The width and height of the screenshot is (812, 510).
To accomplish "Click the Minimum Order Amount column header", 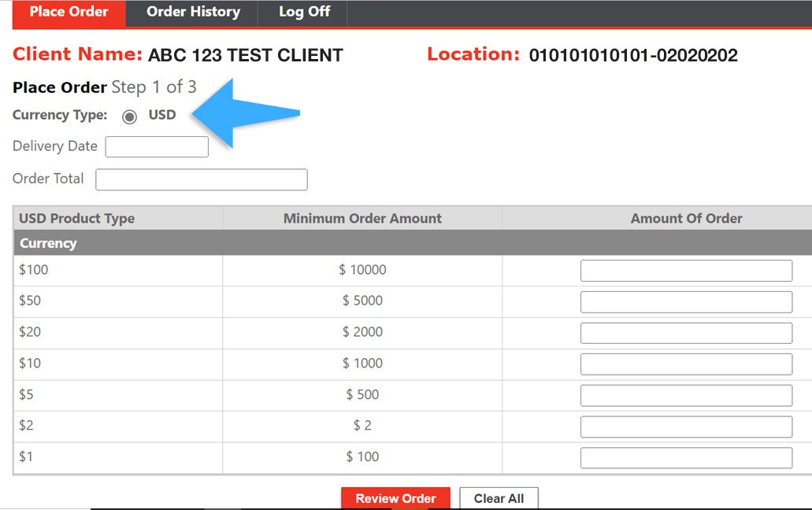I will tap(363, 218).
